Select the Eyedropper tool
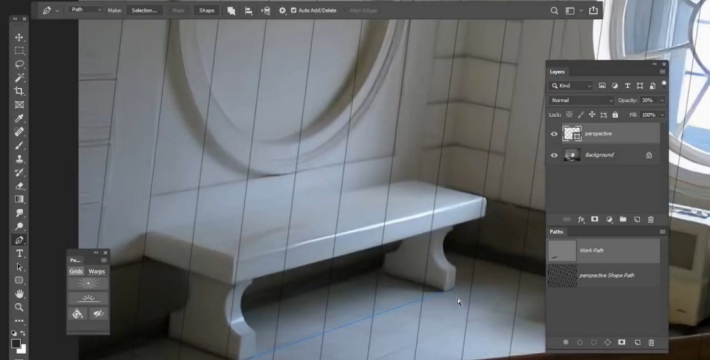 (x=19, y=118)
